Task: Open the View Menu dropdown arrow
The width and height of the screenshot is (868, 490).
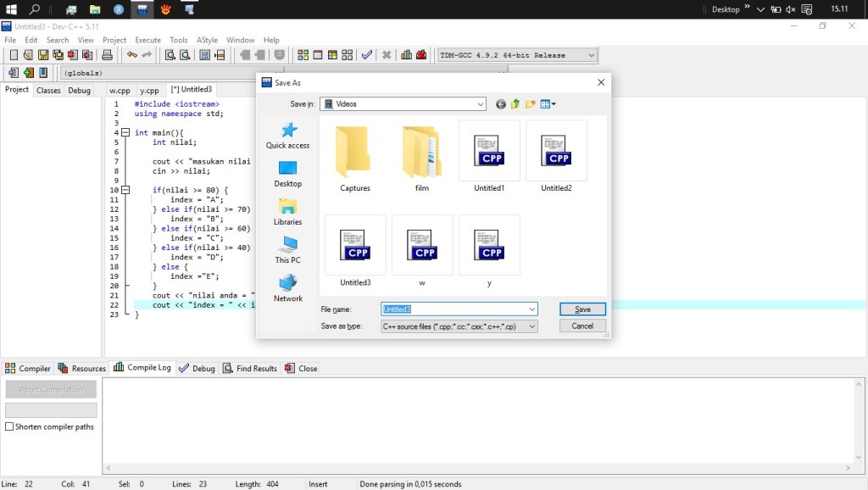Action: (554, 104)
